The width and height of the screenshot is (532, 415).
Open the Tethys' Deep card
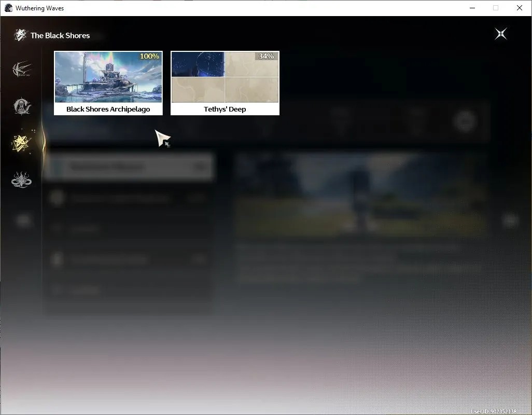(225, 83)
